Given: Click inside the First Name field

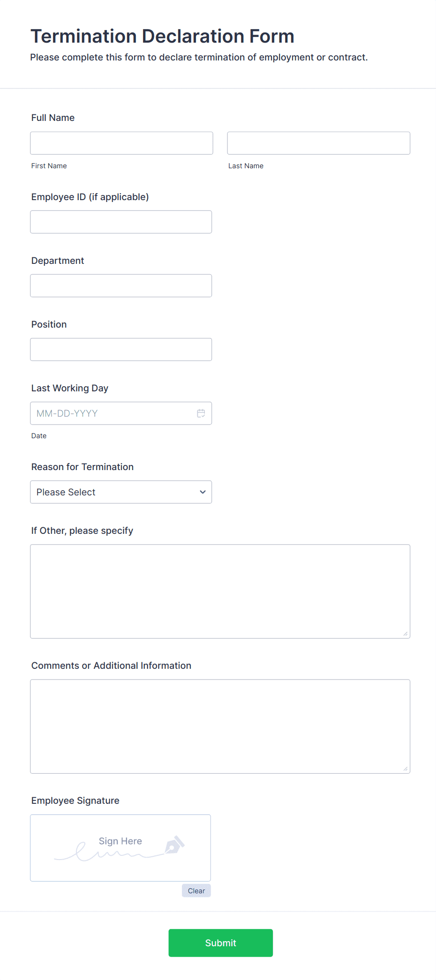Looking at the screenshot, I should 121,142.
